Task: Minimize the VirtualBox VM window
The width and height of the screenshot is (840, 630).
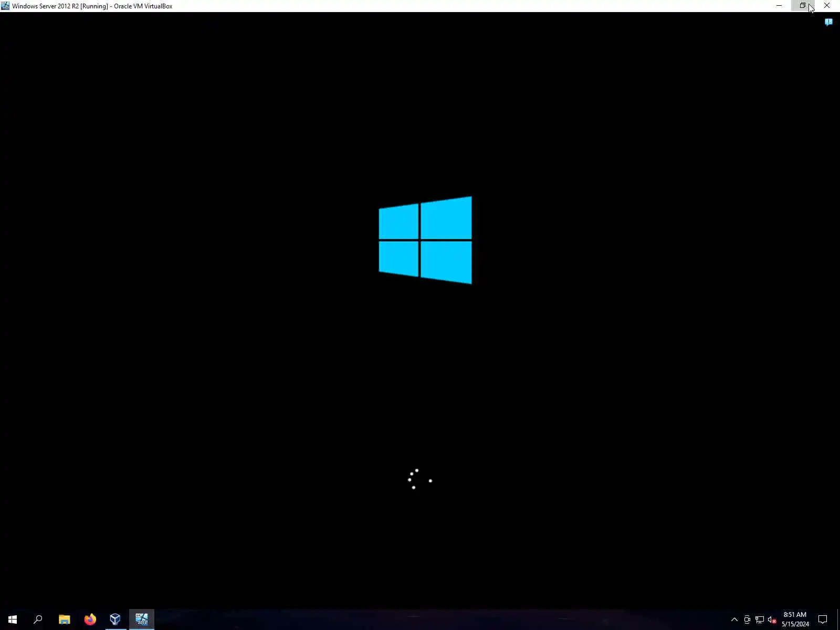Action: click(x=779, y=6)
